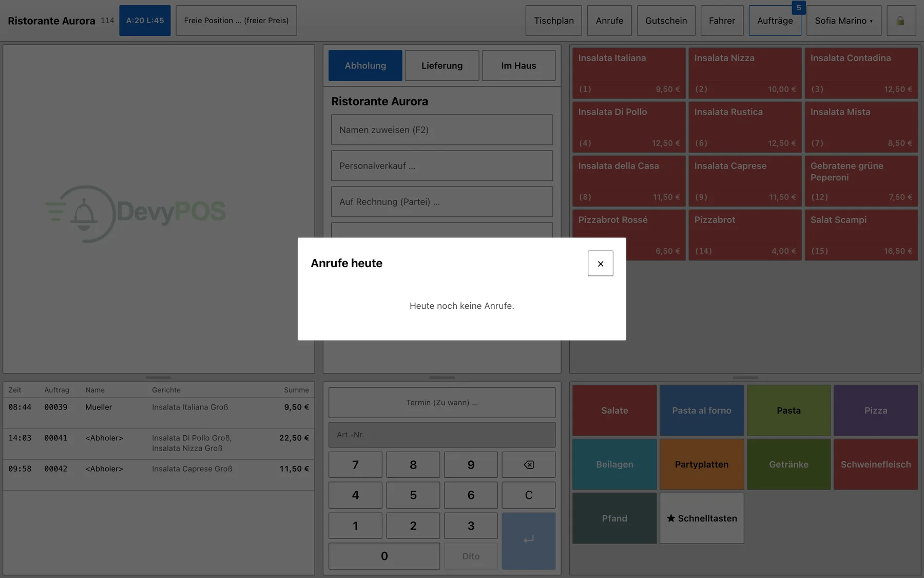This screenshot has height=578, width=924.
Task: Open the Schnelltasten star button
Action: point(701,518)
